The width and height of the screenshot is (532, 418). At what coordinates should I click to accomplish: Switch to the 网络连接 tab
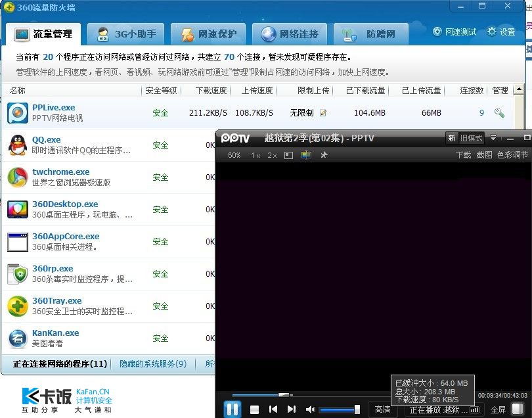pyautogui.click(x=290, y=34)
